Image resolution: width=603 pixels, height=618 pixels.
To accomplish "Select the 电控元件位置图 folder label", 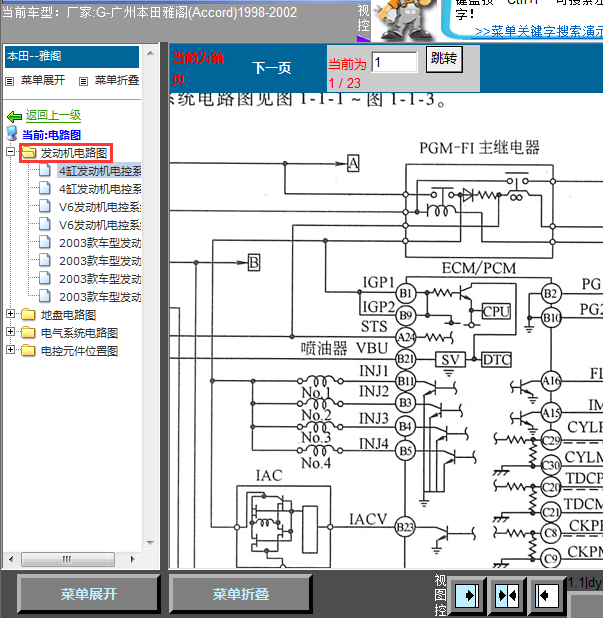I will click(x=79, y=351).
